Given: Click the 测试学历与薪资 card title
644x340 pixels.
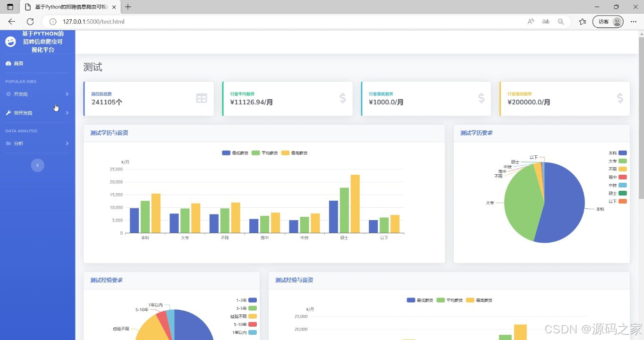Looking at the screenshot, I should pos(109,133).
